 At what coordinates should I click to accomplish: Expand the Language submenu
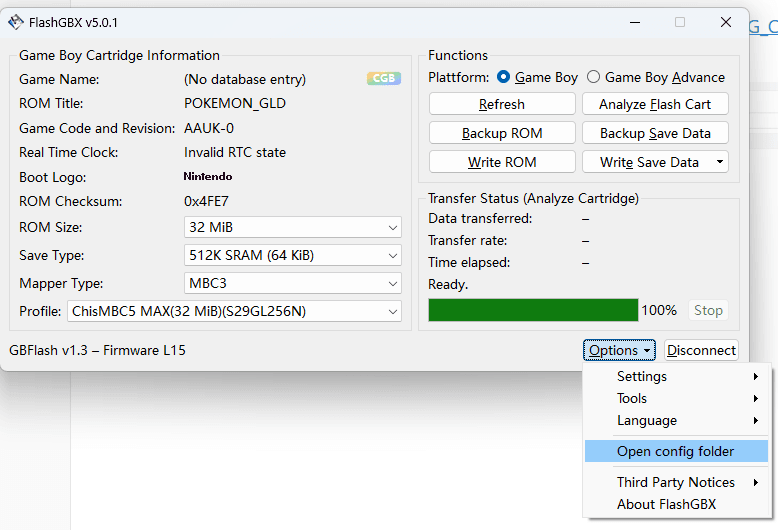tap(677, 420)
